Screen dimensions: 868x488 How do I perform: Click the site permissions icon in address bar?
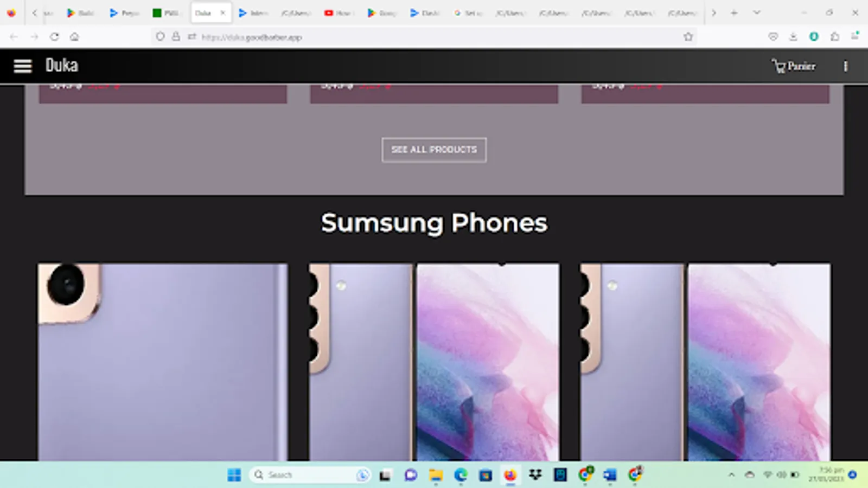(192, 37)
